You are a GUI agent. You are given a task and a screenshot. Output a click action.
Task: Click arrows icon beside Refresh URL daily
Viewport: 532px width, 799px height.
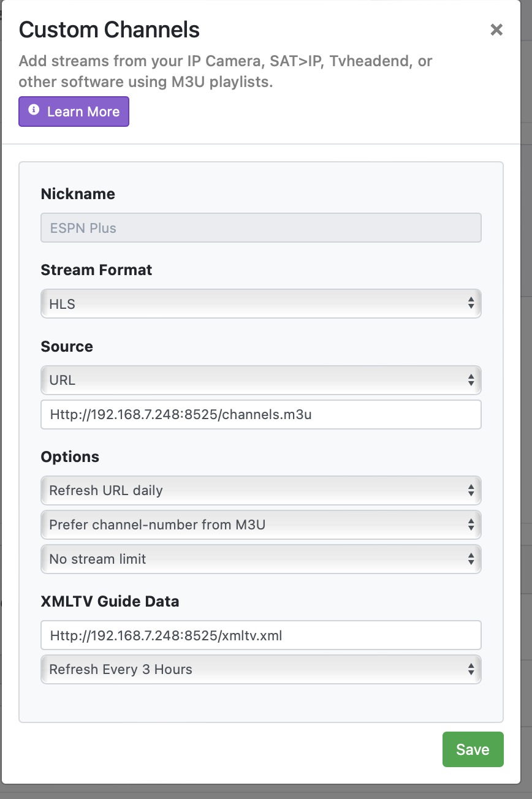pyautogui.click(x=471, y=490)
